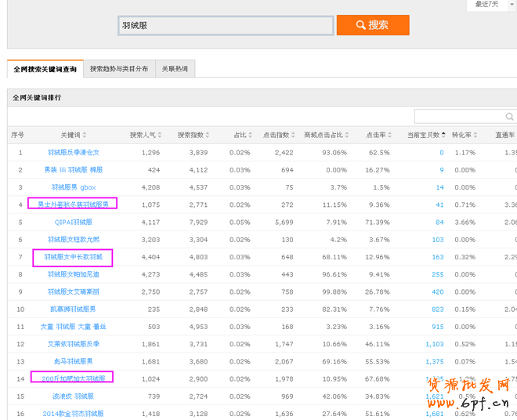
Task: Select the 全网搜索关键词查询 tab
Action: pos(45,70)
